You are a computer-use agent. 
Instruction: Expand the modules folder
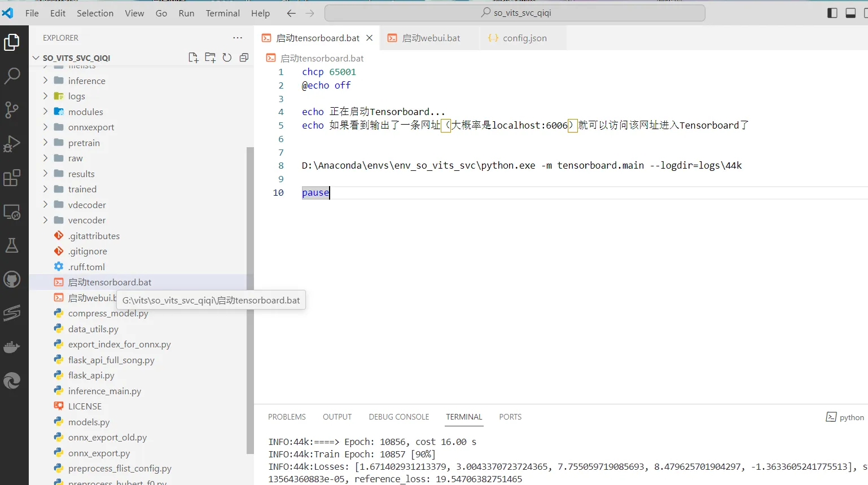pos(45,112)
